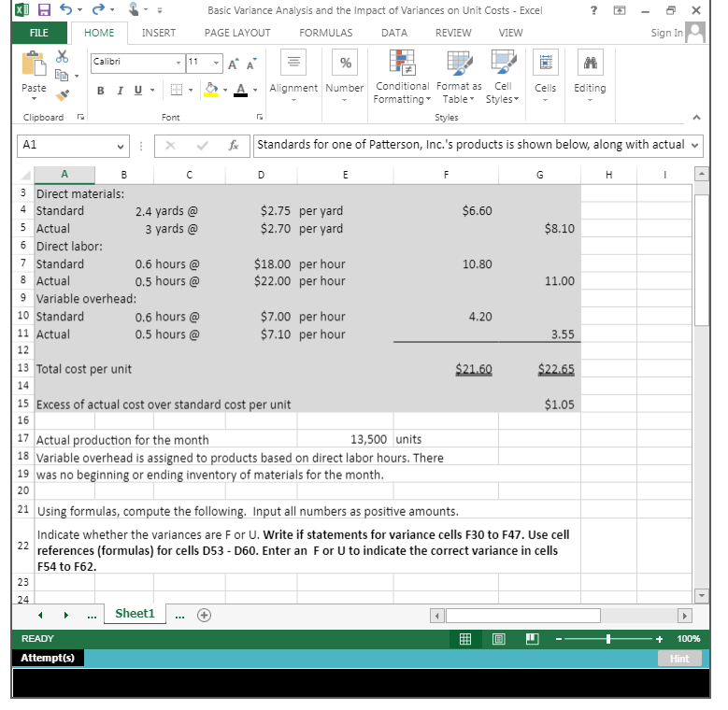Click the Undo arrow icon

coord(66,9)
